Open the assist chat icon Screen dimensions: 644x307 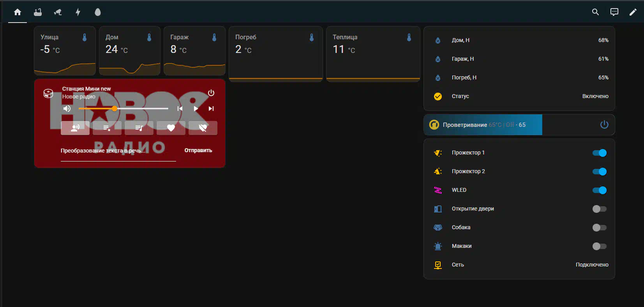click(x=614, y=12)
